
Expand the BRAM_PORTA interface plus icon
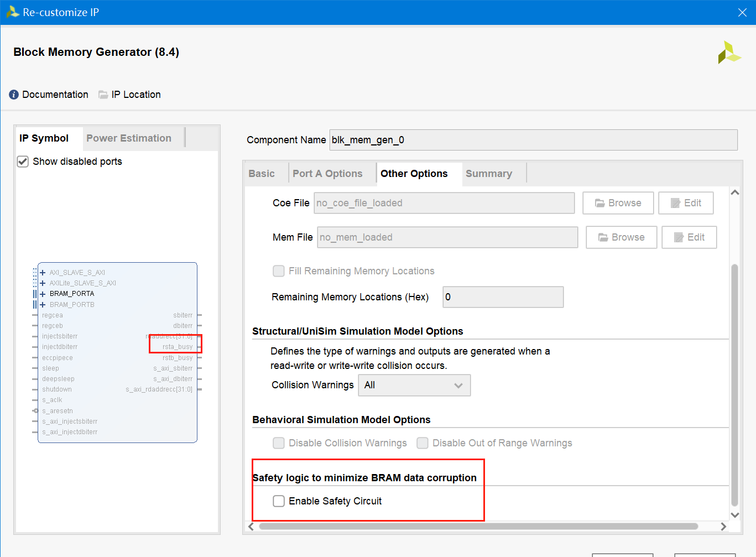[x=43, y=294]
